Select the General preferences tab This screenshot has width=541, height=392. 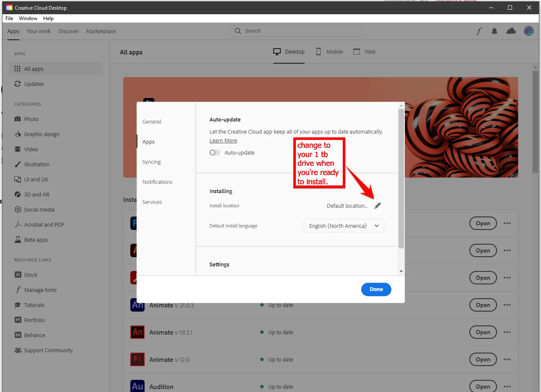coord(152,122)
